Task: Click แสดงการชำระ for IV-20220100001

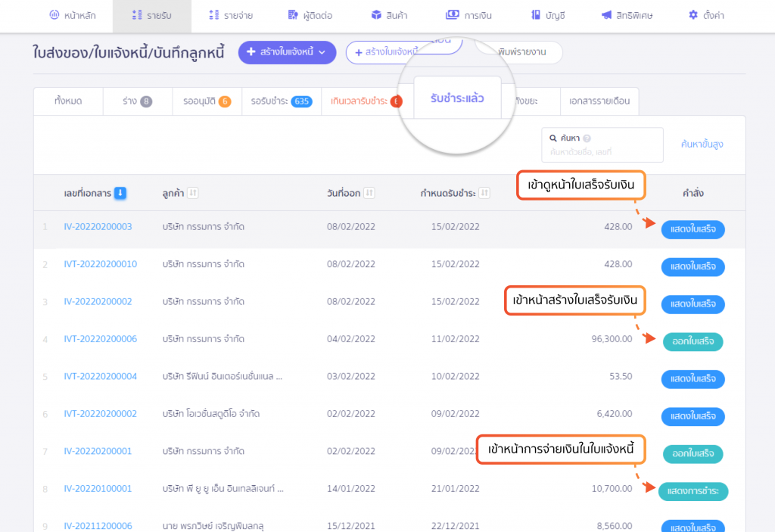Action: click(693, 491)
